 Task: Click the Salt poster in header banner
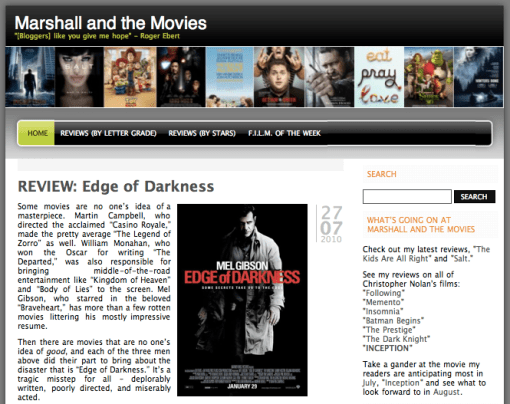pos(79,77)
